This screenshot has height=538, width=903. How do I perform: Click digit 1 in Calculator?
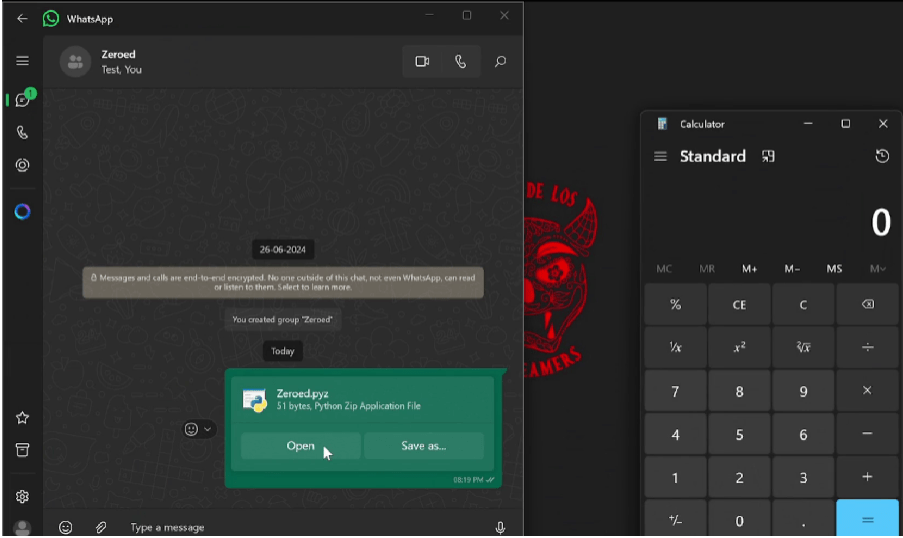[676, 477]
